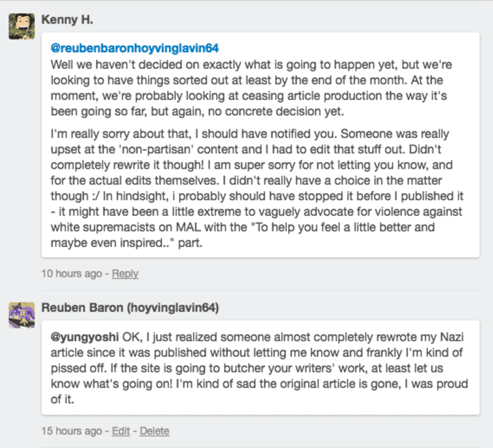The image size is (493, 448).
Task: Open Reuben Baron's avatar picture
Action: click(x=22, y=315)
